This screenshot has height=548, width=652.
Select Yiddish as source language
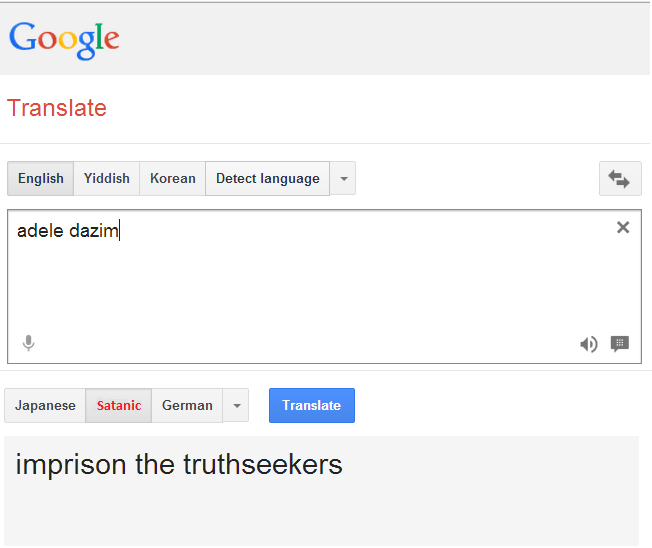coord(107,179)
